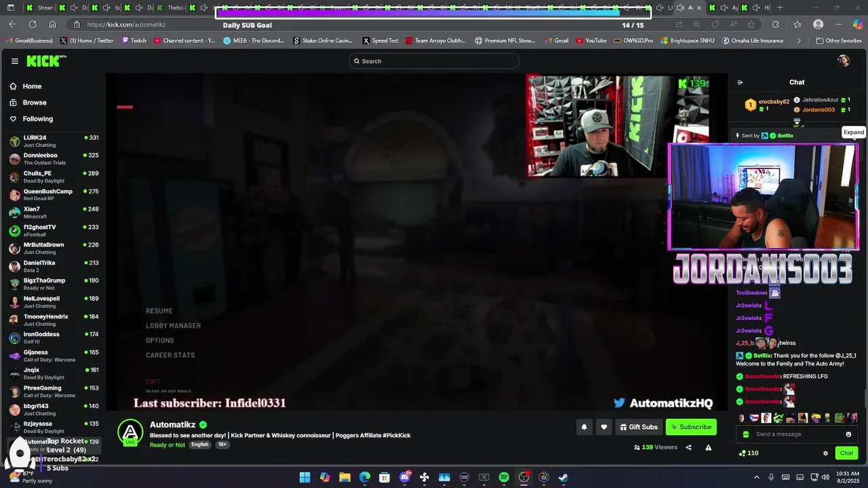Viewport: 868px width, 488px height.
Task: Show hidden system tray icons chevron
Action: [x=757, y=477]
